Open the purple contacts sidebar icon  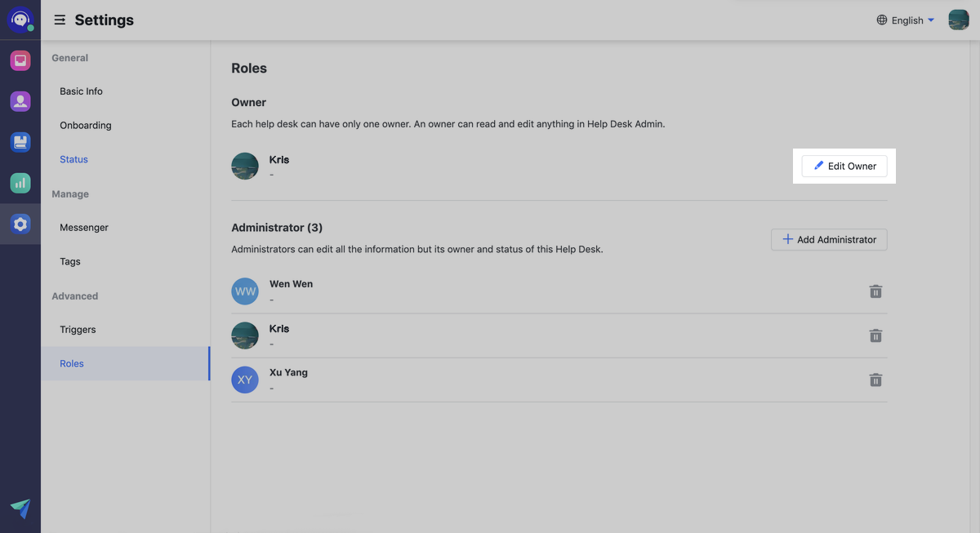click(20, 101)
